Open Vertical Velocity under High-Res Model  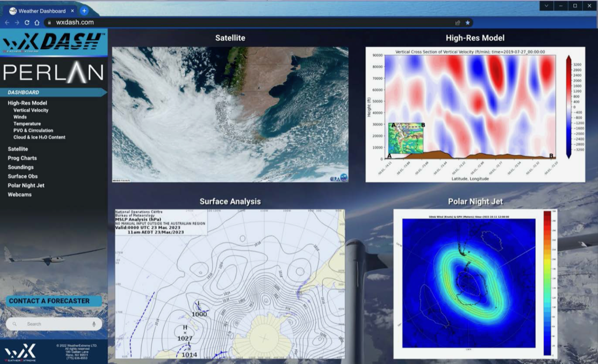(31, 110)
